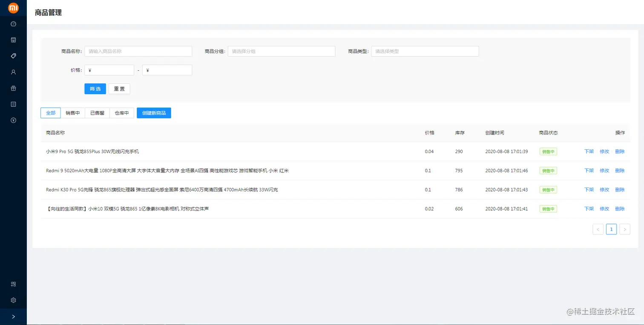The height and width of the screenshot is (325, 644).
Task: Click price value 0.04
Action: click(x=429, y=151)
